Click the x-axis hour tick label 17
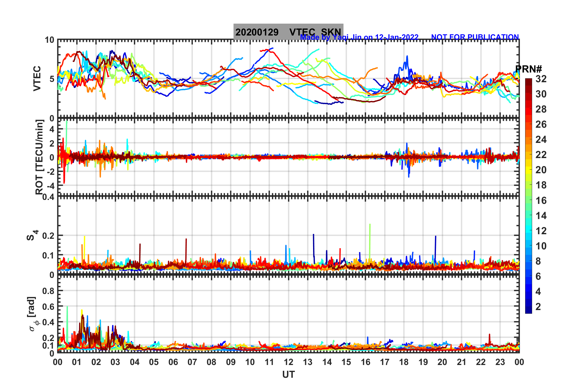577x392 pixels. 385,362
